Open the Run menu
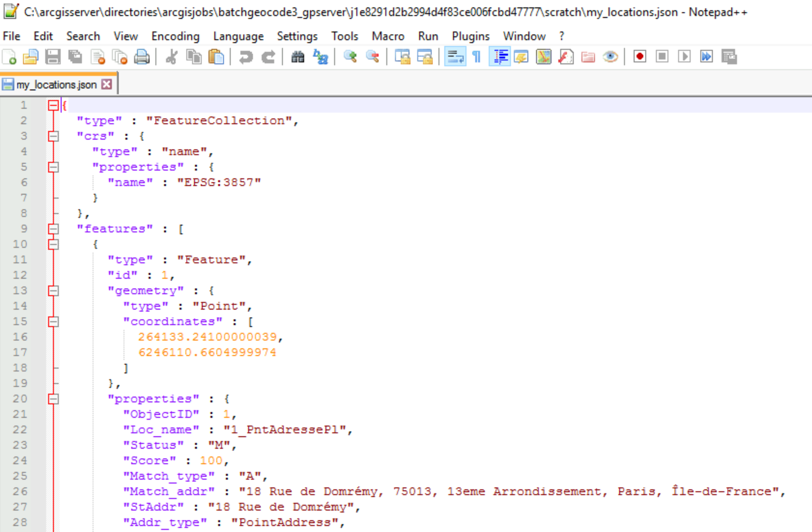Image resolution: width=812 pixels, height=532 pixels. 428,36
